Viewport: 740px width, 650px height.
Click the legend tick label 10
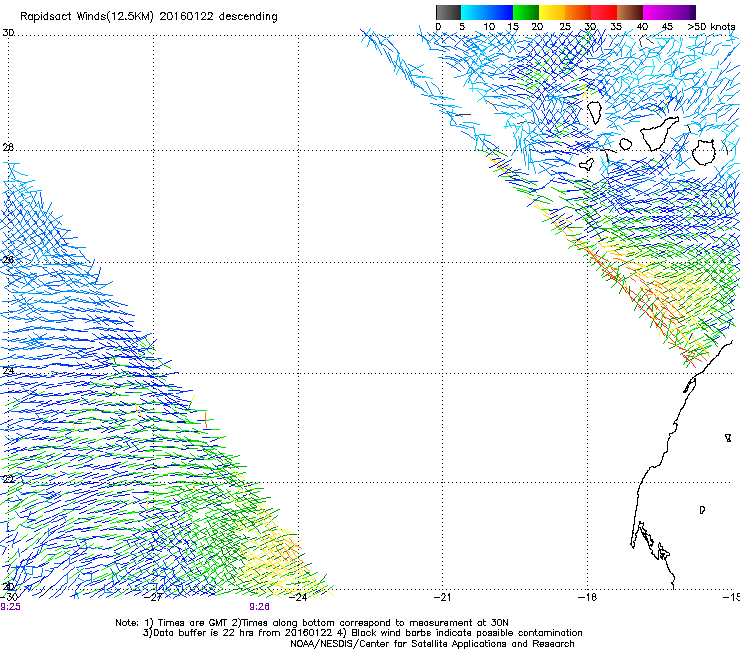(x=489, y=26)
